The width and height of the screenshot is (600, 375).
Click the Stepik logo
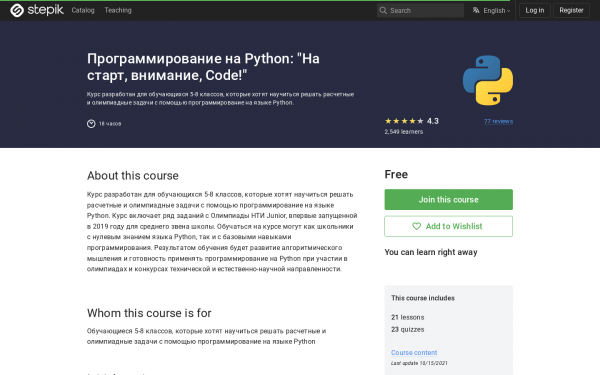pos(37,10)
